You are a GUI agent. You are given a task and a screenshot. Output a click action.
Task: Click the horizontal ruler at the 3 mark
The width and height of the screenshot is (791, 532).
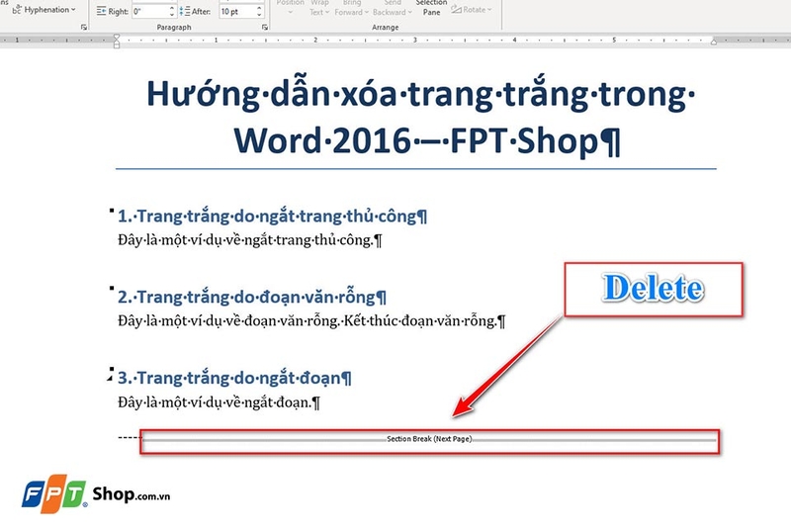[414, 40]
